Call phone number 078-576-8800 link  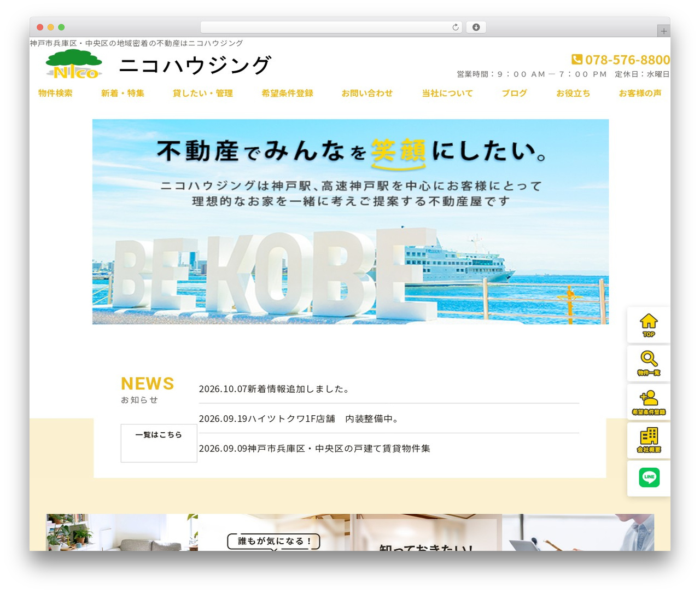tap(627, 60)
